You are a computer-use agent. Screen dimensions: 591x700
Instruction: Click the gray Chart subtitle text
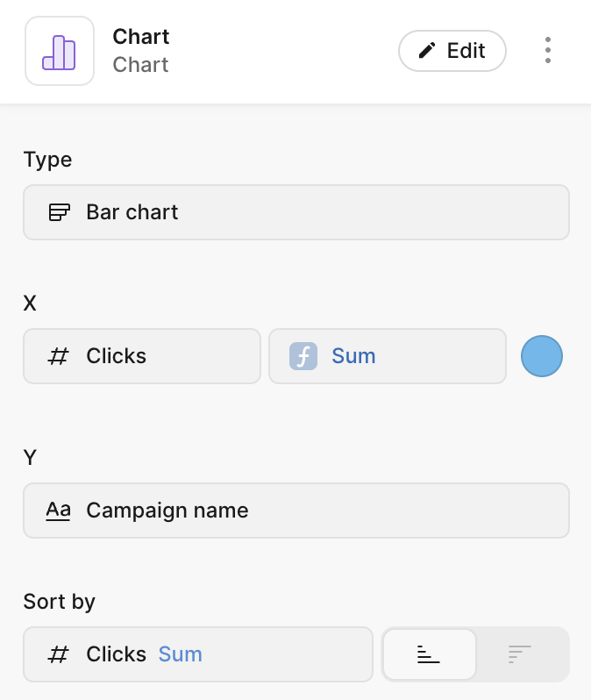point(141,65)
